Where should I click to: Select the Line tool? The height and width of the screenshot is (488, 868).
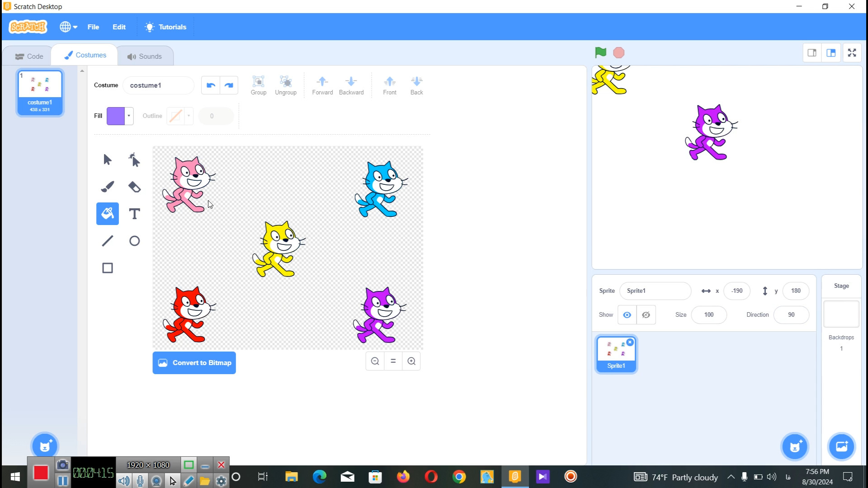coord(108,241)
